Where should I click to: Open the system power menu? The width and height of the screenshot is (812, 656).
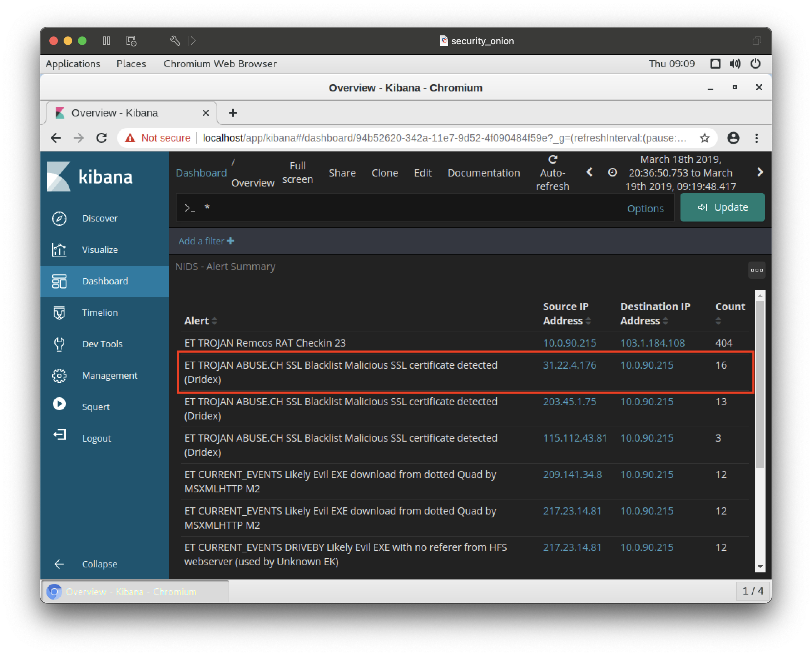pyautogui.click(x=755, y=64)
